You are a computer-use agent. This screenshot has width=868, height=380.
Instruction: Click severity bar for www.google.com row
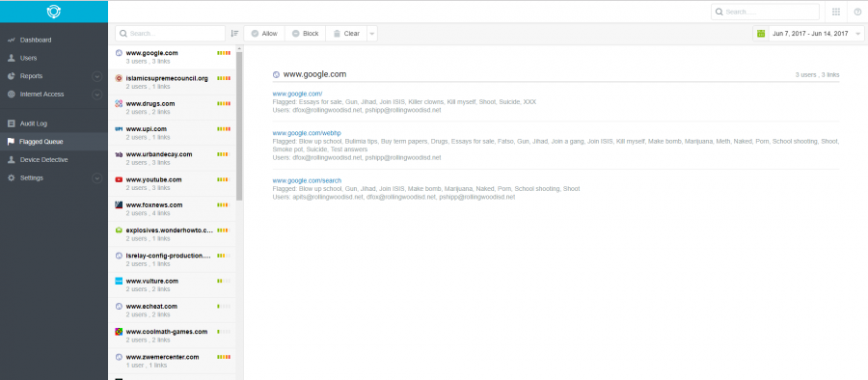224,53
